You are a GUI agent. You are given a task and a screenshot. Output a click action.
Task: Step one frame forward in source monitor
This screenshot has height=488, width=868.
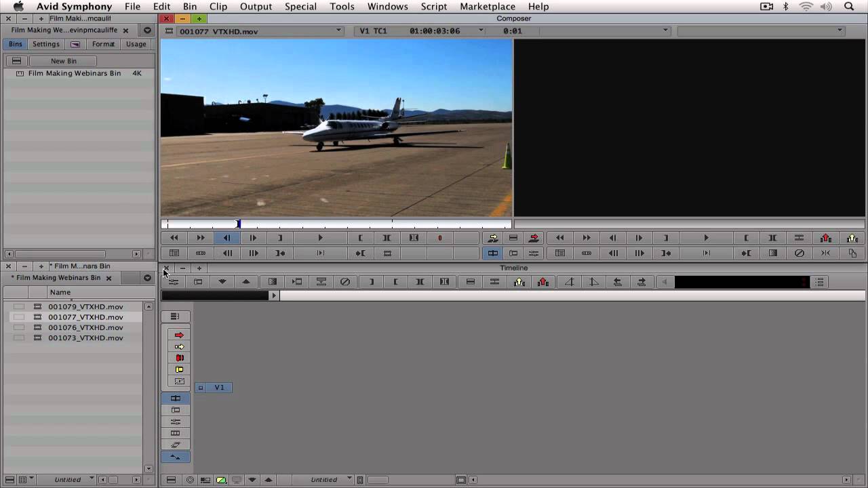[253, 238]
